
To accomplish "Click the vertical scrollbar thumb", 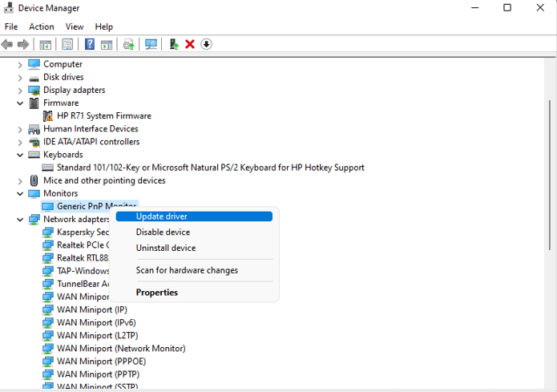I will [550, 175].
